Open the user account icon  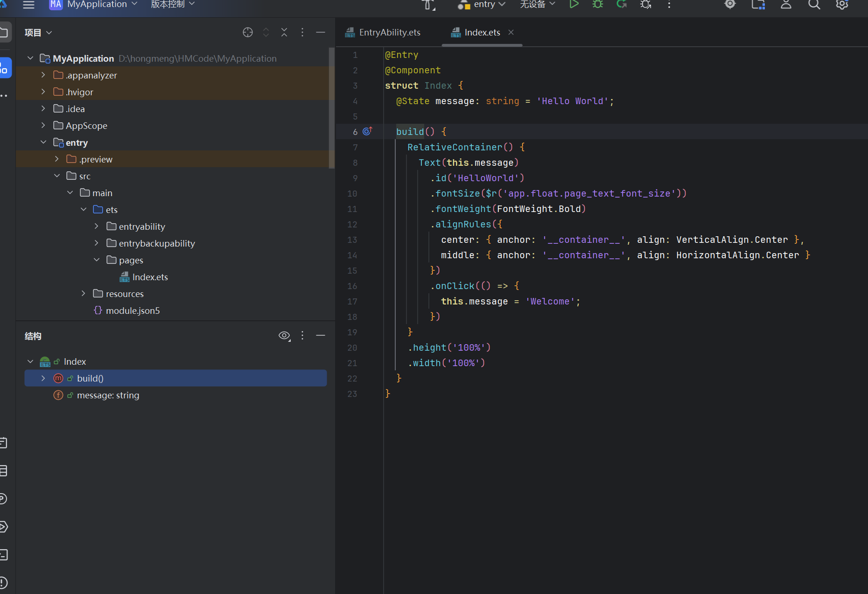[x=786, y=5]
